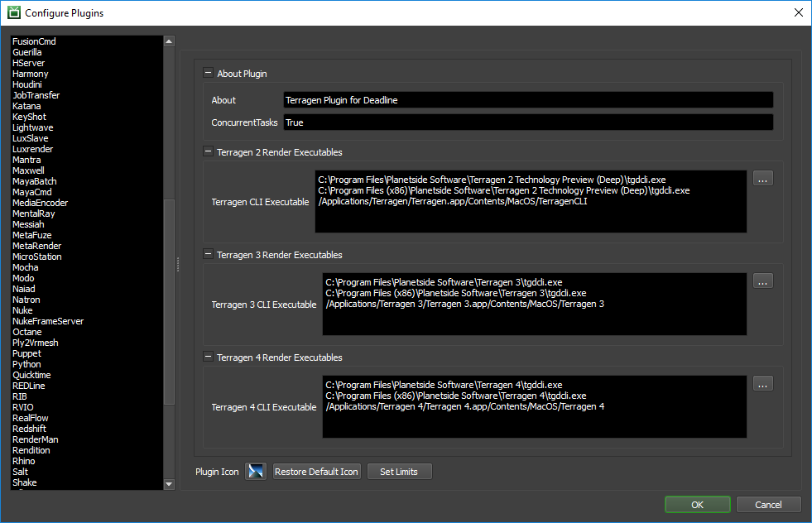
Task: Click the Configure Plugins title bar icon
Action: click(x=13, y=13)
